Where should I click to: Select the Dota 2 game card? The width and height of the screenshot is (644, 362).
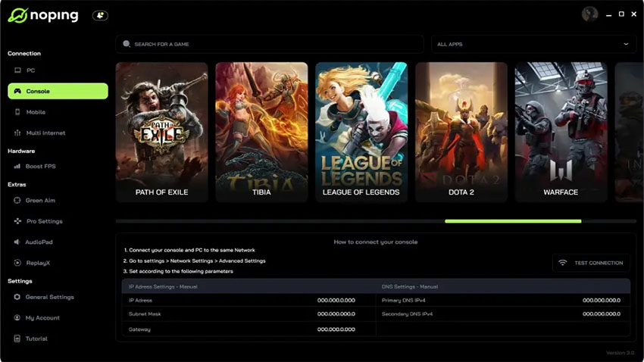coord(461,133)
